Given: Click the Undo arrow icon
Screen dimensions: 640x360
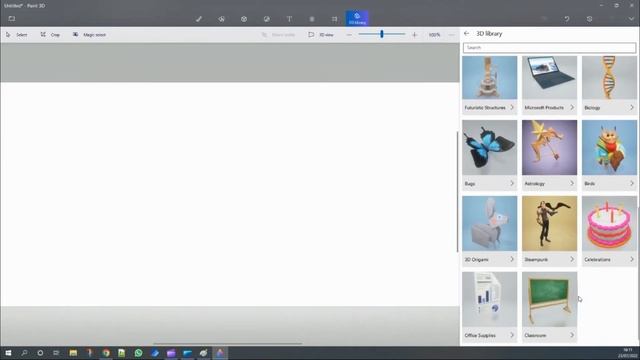Looking at the screenshot, I should point(567,19).
